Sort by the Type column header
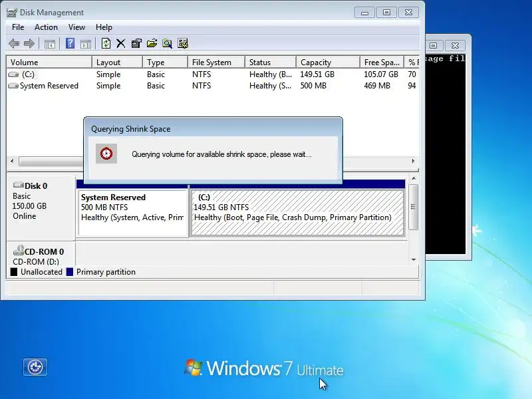Image resolution: width=532 pixels, height=399 pixels. pyautogui.click(x=165, y=63)
